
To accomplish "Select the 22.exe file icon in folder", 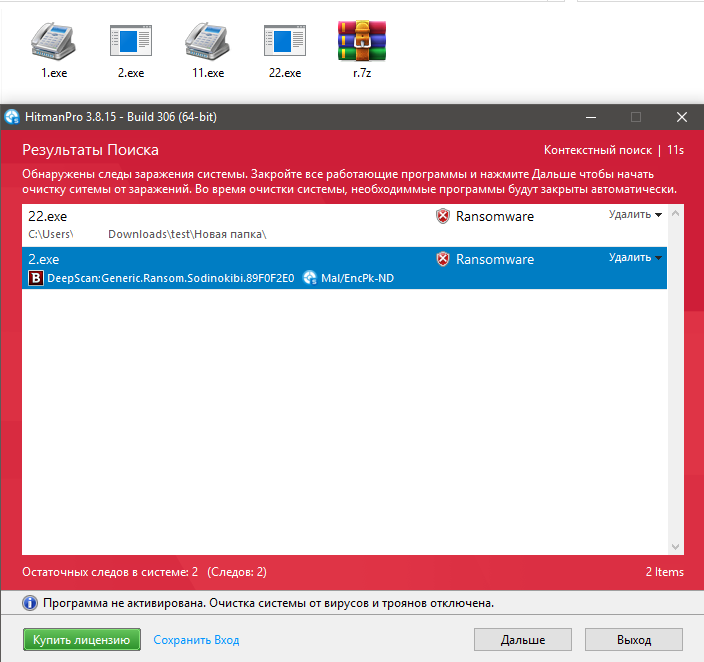I will (x=285, y=41).
